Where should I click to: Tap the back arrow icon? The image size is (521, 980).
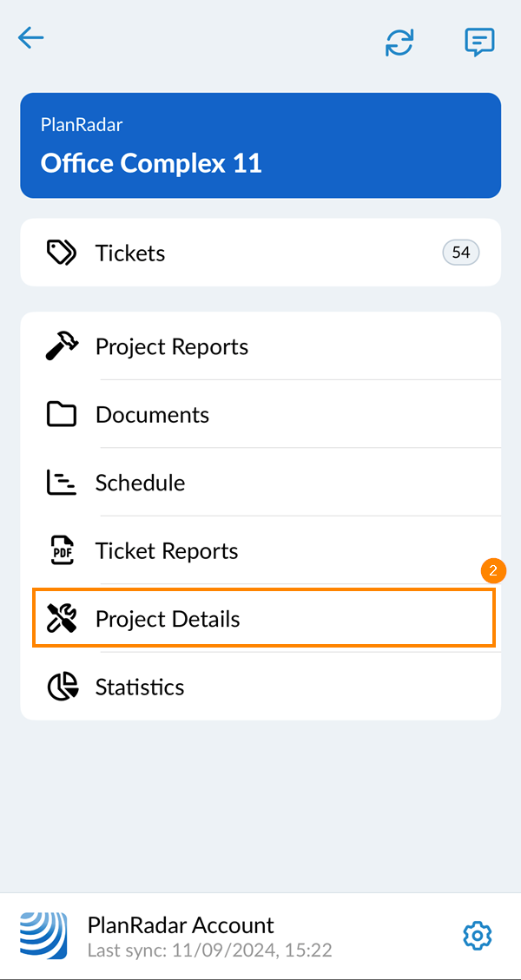[30, 38]
